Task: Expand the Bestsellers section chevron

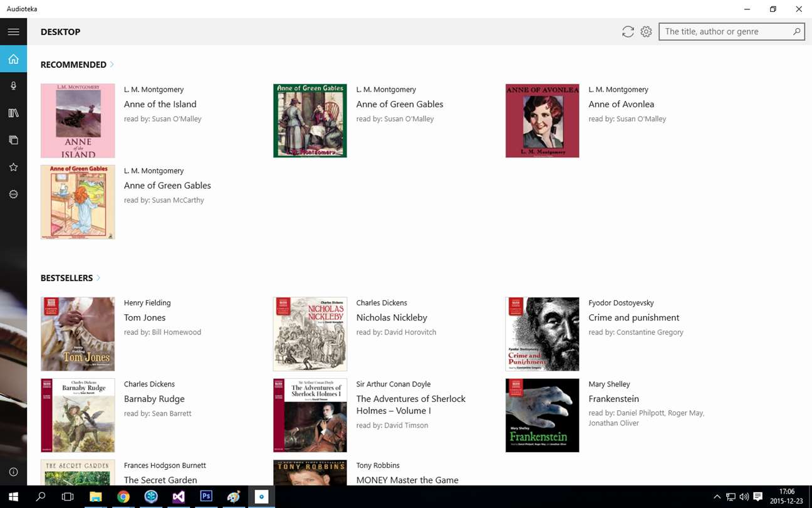Action: click(x=98, y=278)
